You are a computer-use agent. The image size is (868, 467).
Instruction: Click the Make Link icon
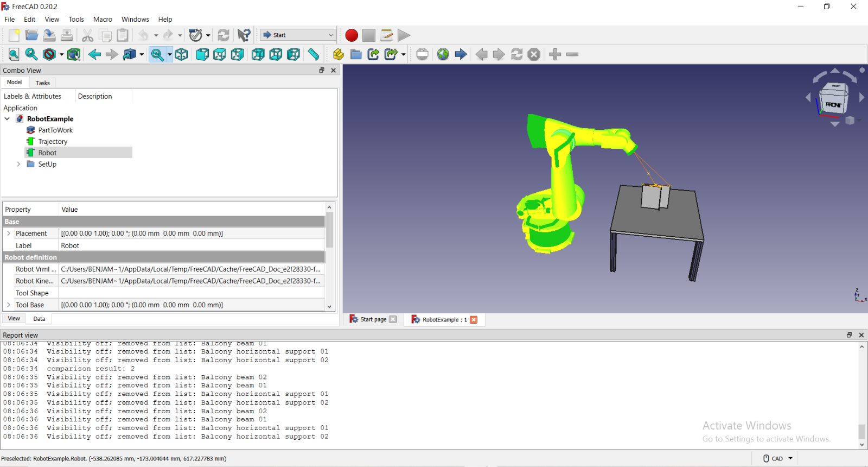click(x=373, y=54)
